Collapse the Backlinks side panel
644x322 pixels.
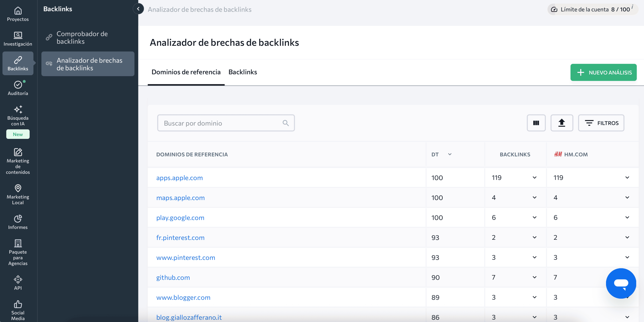coord(138,9)
